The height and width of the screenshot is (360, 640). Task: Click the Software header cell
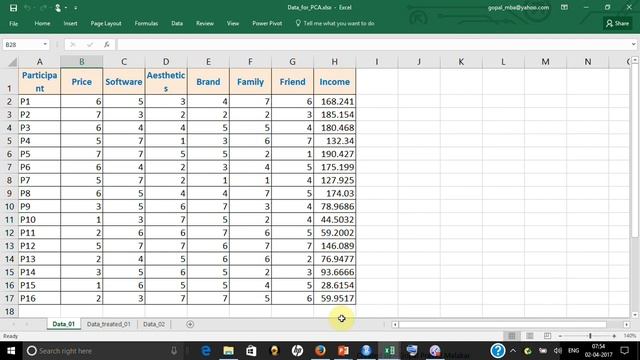(124, 82)
